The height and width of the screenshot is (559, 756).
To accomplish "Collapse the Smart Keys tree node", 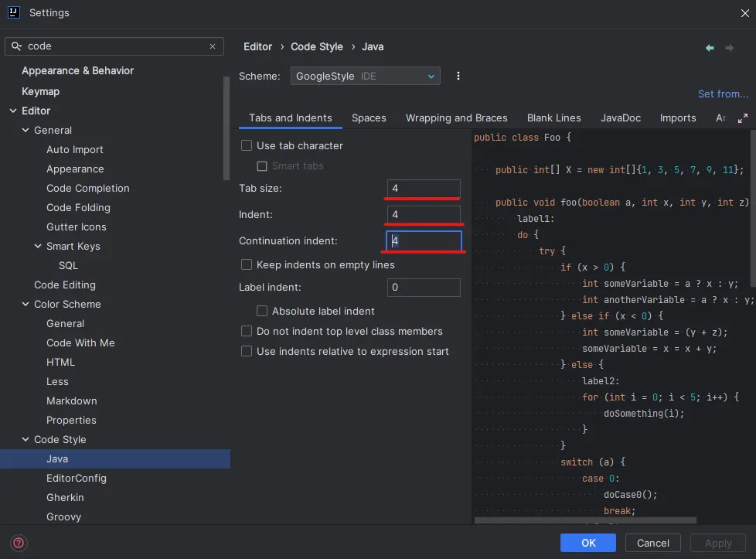I will click(x=38, y=246).
